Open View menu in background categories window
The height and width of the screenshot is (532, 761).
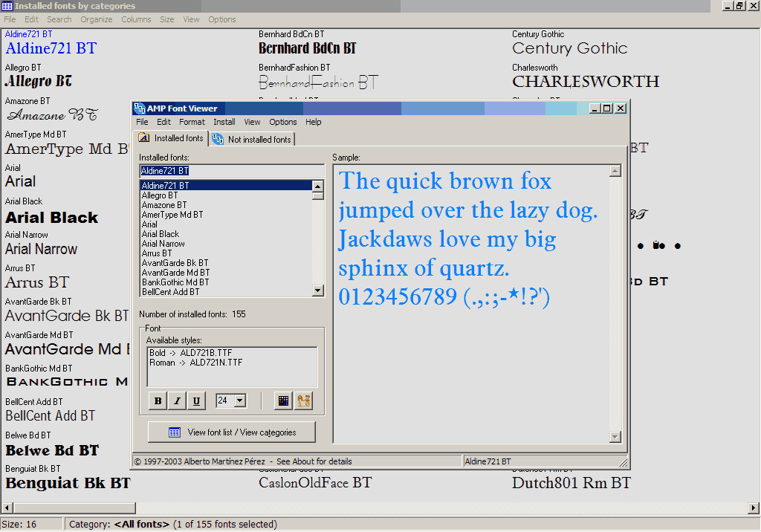191,19
